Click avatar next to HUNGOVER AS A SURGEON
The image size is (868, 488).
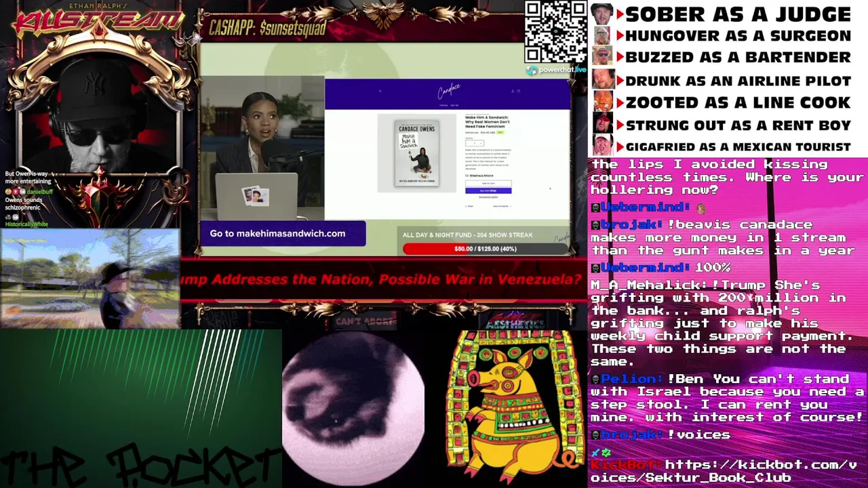(x=602, y=35)
